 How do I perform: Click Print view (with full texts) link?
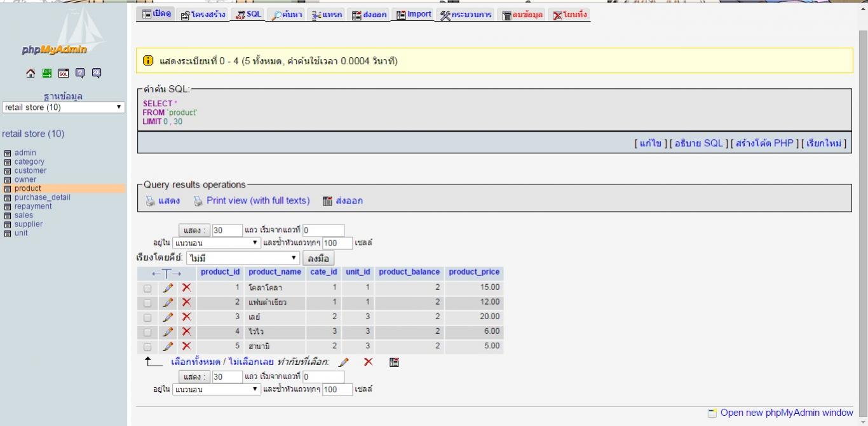pyautogui.click(x=258, y=201)
